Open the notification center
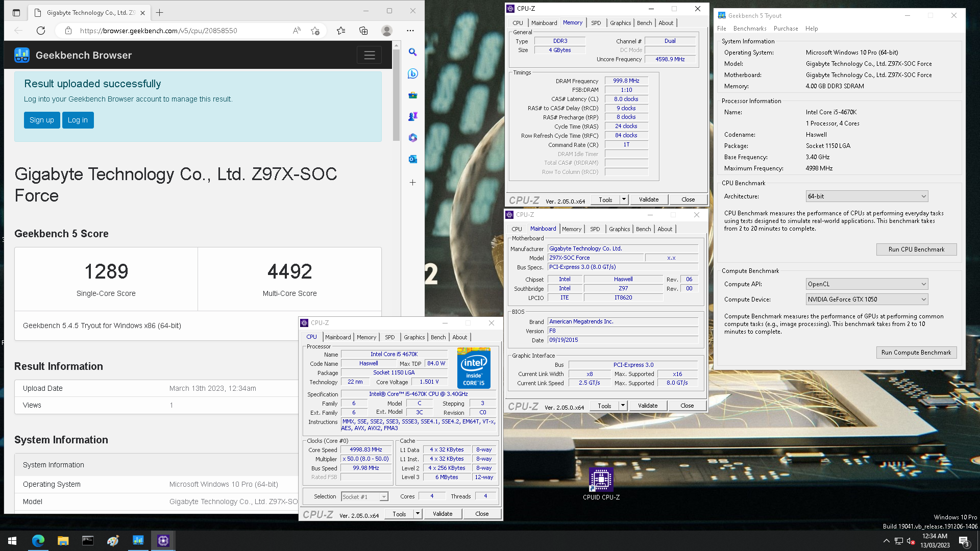The height and width of the screenshot is (551, 980). (x=964, y=541)
